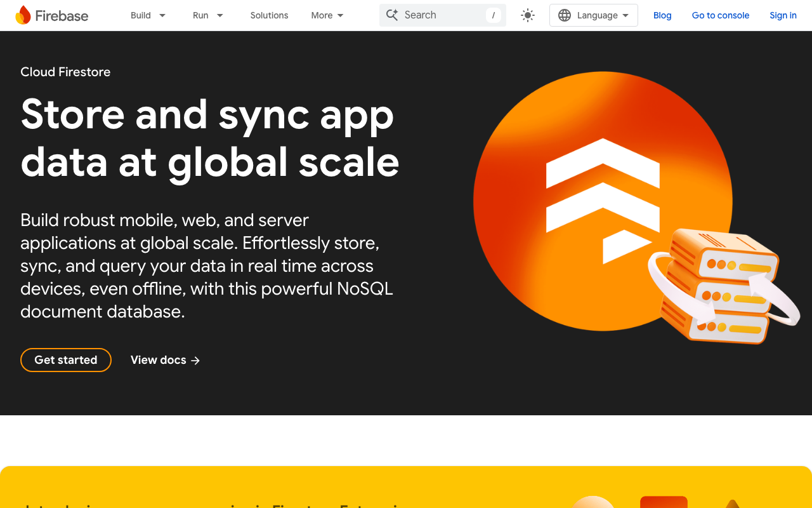Click the 'Build robust mobile, web' description paragraph

(207, 266)
